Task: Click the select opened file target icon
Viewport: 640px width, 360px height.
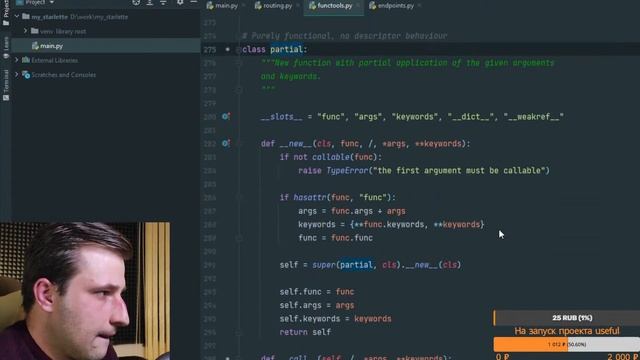Action: (x=136, y=2)
